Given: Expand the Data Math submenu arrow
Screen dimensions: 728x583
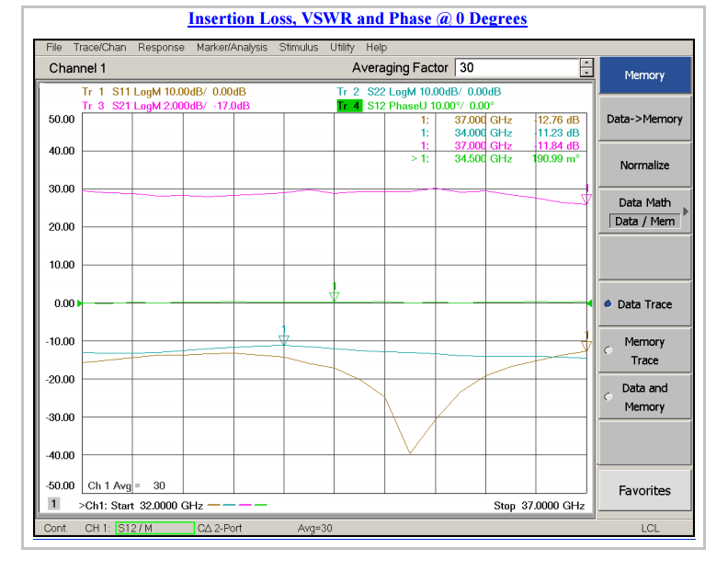Looking at the screenshot, I should click(685, 211).
